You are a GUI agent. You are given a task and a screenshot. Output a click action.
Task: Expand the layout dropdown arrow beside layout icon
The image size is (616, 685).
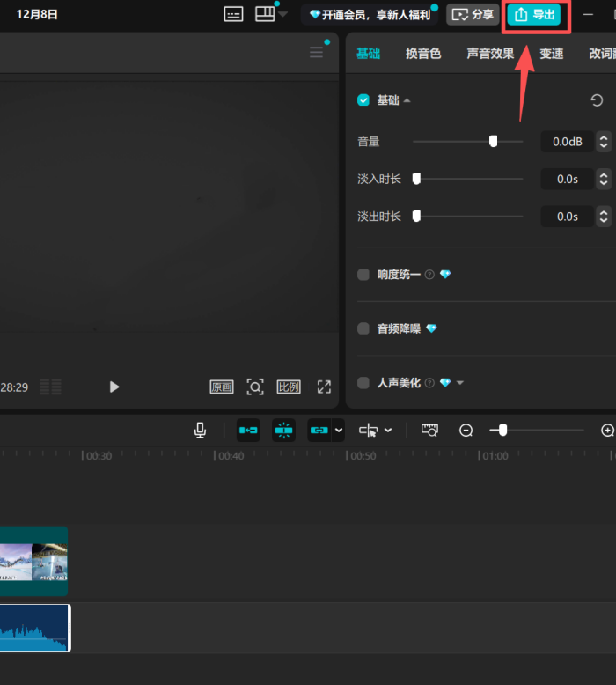coord(282,14)
